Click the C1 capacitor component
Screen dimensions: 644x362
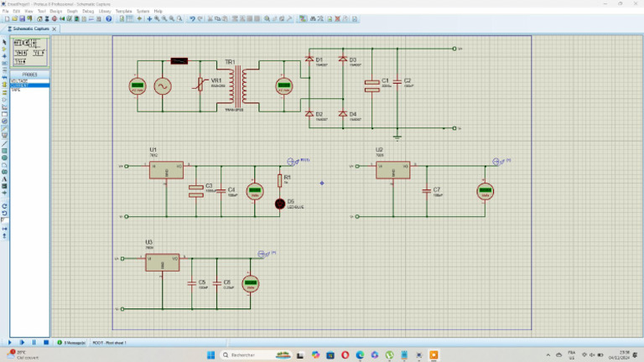click(372, 86)
